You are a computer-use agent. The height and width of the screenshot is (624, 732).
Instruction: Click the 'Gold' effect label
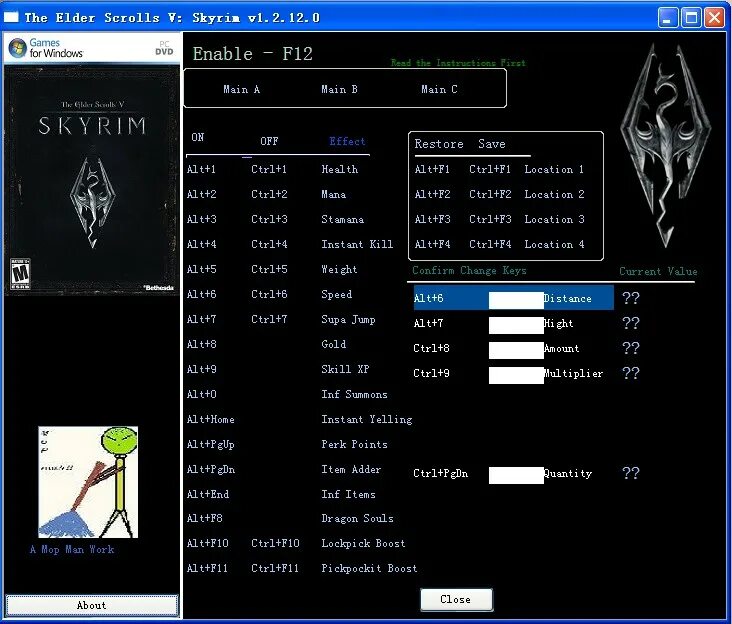click(334, 344)
